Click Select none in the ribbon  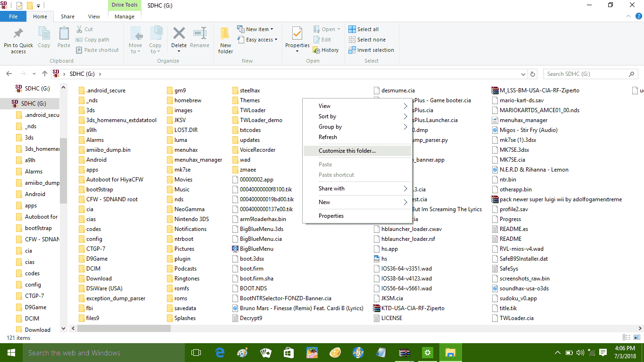[x=367, y=40]
